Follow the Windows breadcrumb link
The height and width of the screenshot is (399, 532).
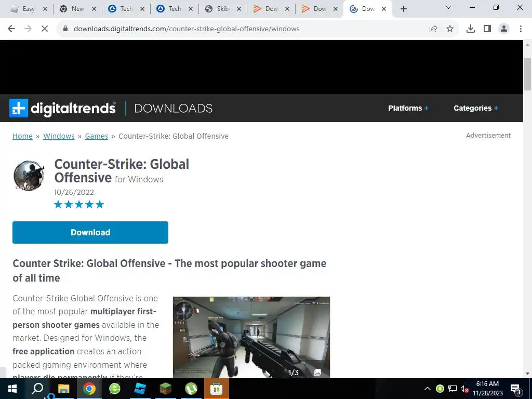pyautogui.click(x=59, y=136)
